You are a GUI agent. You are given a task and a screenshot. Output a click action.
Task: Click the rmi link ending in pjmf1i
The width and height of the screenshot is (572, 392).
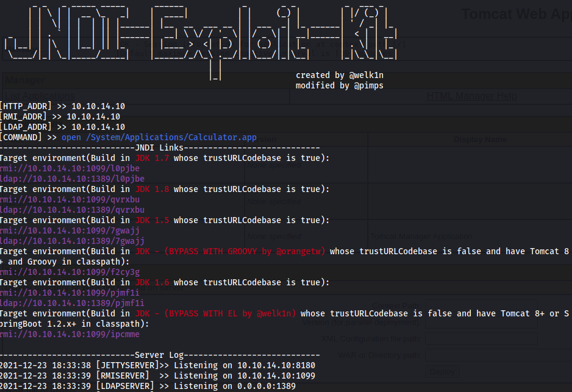pyautogui.click(x=70, y=293)
